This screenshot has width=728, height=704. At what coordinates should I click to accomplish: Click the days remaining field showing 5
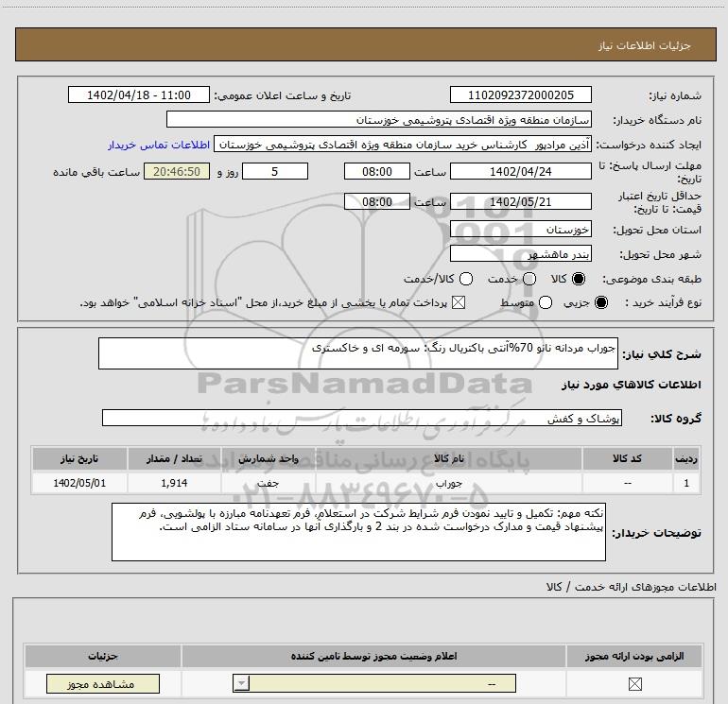point(275,171)
